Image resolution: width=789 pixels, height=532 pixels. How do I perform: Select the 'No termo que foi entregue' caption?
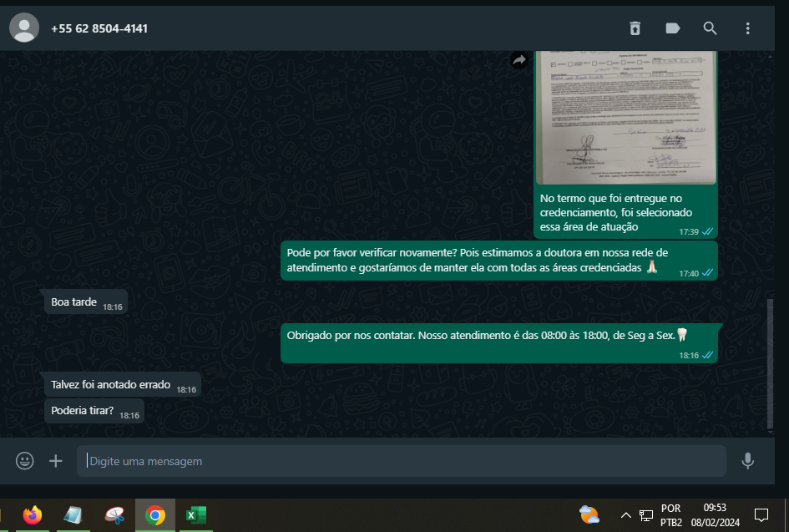616,212
